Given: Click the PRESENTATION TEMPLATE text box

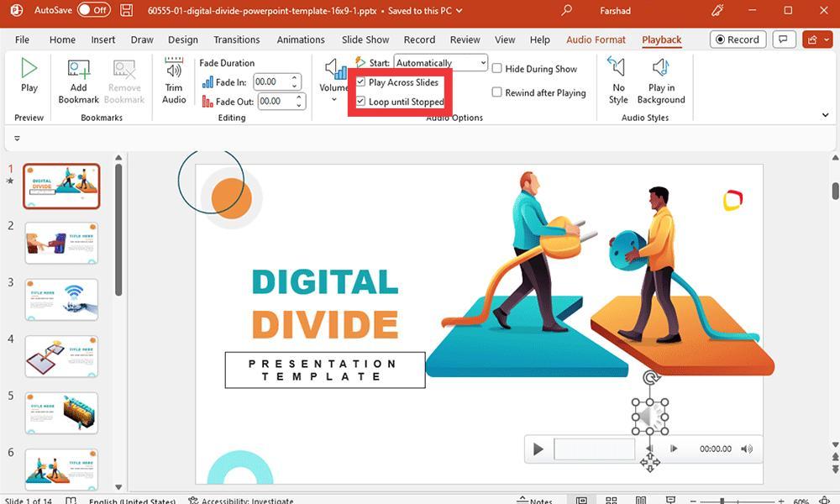Looking at the screenshot, I should [325, 370].
